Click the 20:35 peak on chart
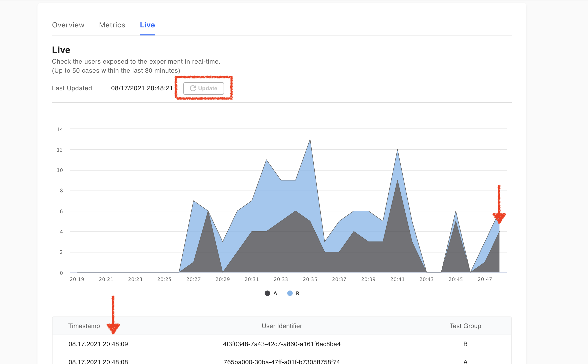 (310, 140)
